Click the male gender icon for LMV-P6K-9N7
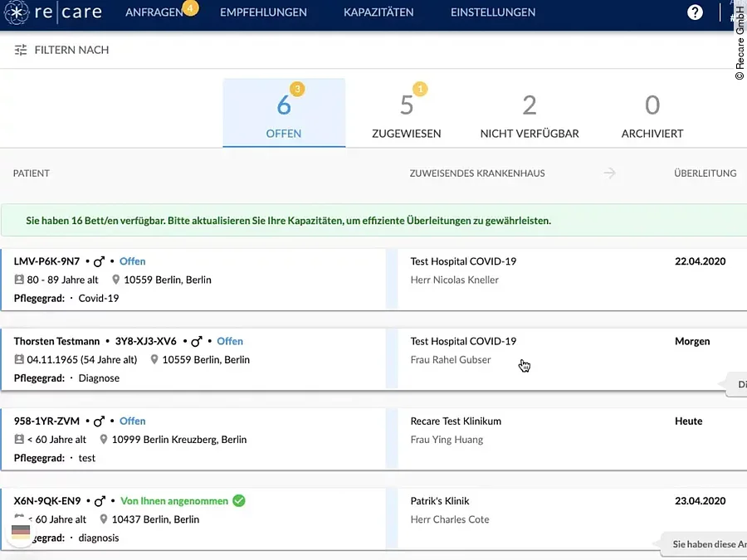The height and width of the screenshot is (560, 747). point(100,261)
